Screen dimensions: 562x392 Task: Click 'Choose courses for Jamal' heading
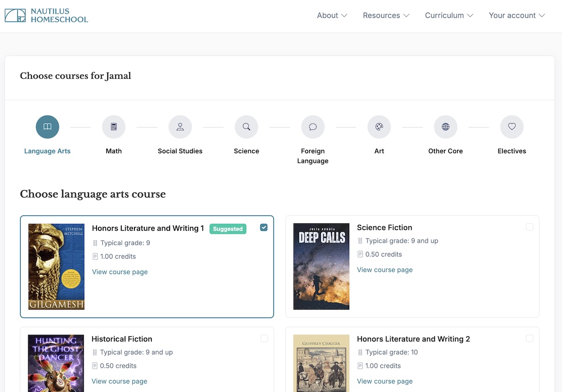click(x=75, y=76)
